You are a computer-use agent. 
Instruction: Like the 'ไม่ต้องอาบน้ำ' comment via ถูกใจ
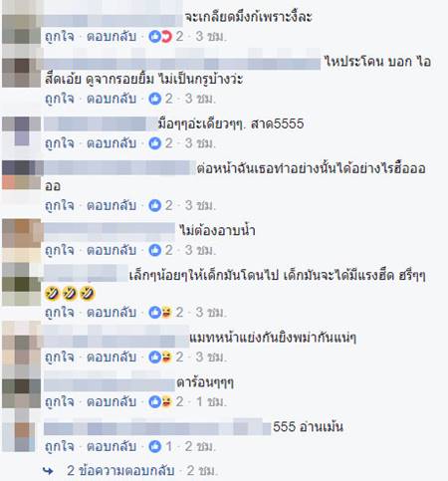coord(60,250)
